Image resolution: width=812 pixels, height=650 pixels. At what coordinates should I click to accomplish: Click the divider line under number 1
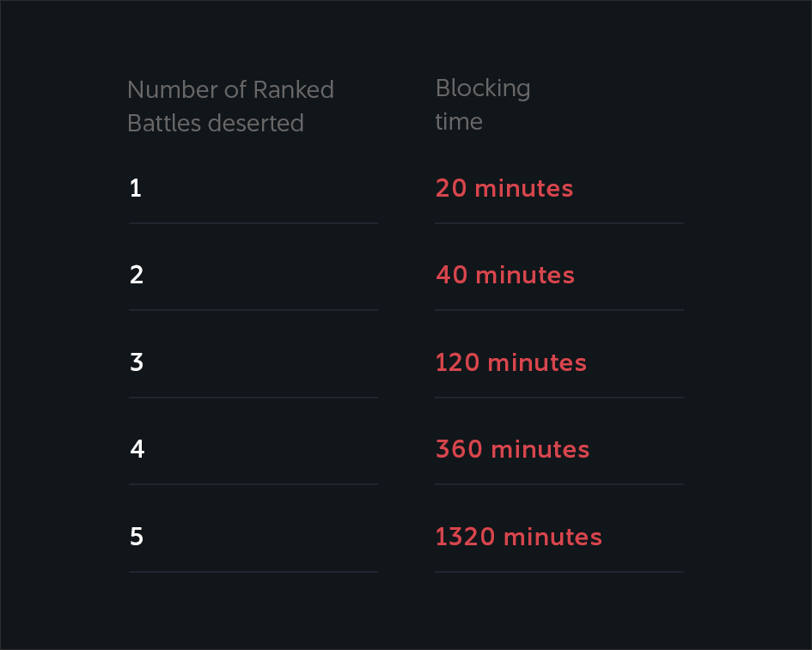click(253, 223)
